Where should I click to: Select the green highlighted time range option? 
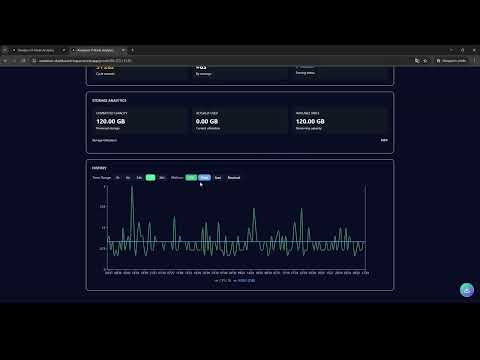(x=150, y=178)
